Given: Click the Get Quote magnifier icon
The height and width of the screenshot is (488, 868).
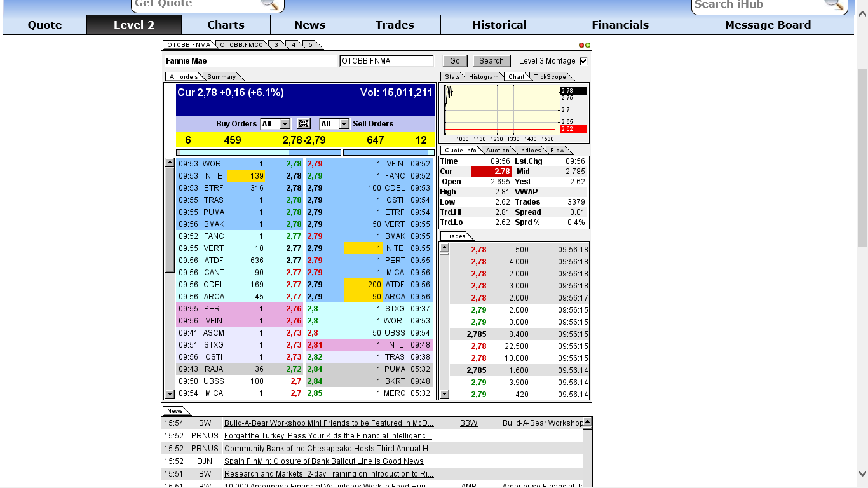Looking at the screenshot, I should click(270, 4).
